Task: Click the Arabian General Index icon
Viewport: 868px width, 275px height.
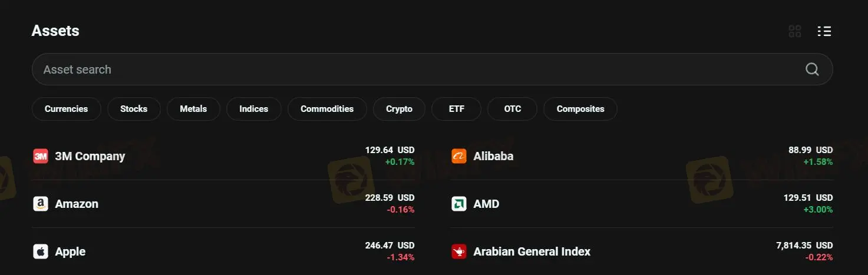Action: pos(459,251)
